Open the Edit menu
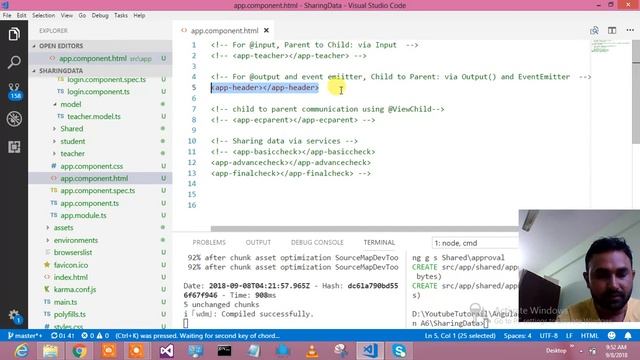The width and height of the screenshot is (640, 360). [21, 16]
